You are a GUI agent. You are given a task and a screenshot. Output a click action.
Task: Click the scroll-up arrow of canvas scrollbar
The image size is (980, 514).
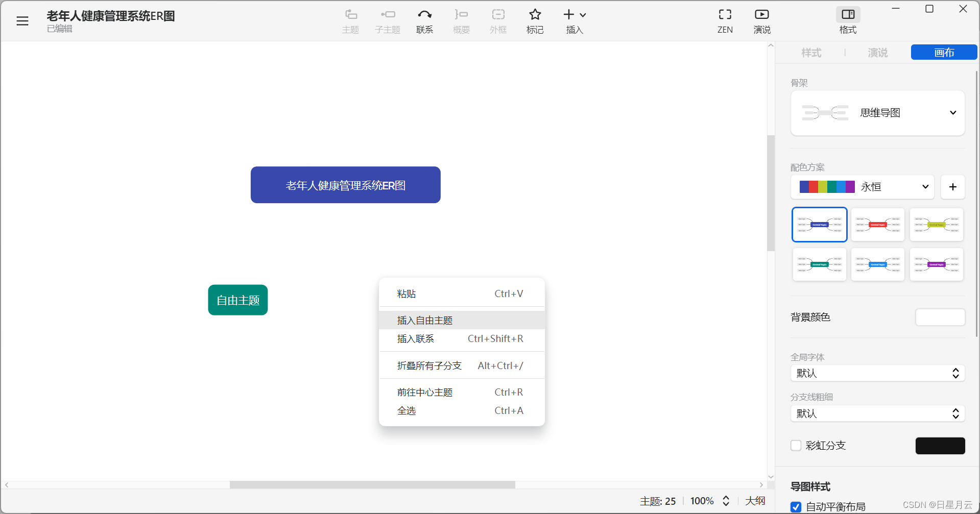(771, 45)
